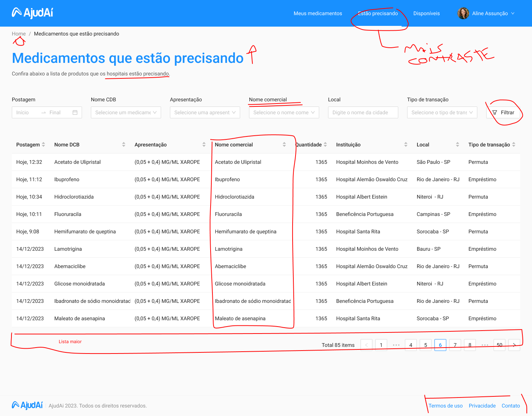Go to previous page arrow in pagination
The width and height of the screenshot is (532, 416).
coord(366,345)
